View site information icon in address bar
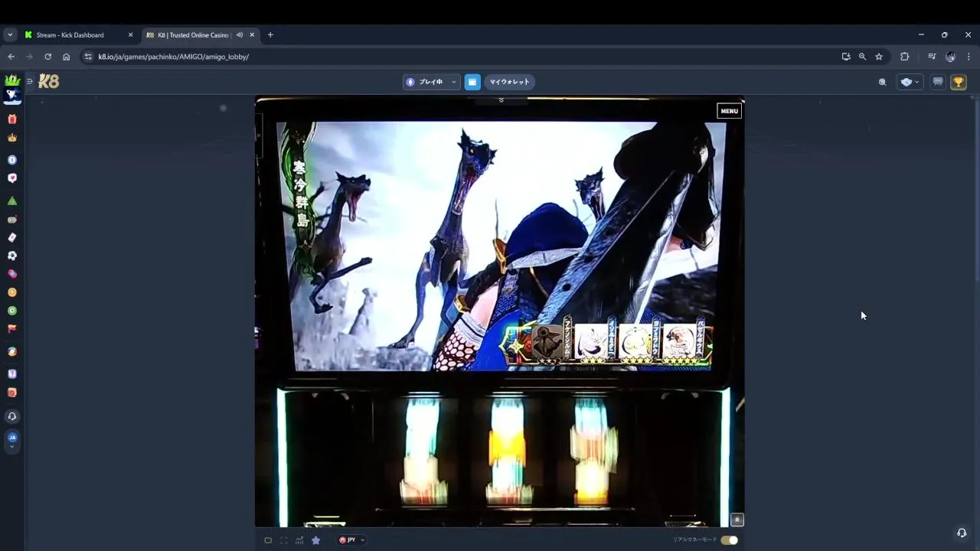980x551 pixels. pos(88,57)
